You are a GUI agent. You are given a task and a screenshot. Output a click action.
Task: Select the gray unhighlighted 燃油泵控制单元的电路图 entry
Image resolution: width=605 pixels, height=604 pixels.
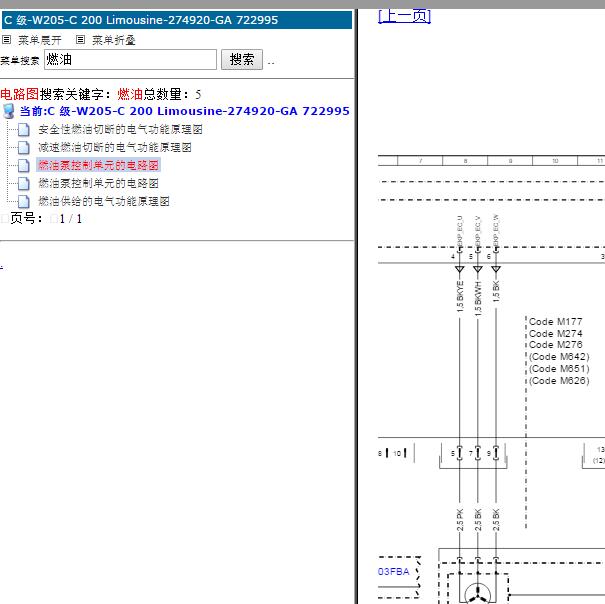point(98,183)
